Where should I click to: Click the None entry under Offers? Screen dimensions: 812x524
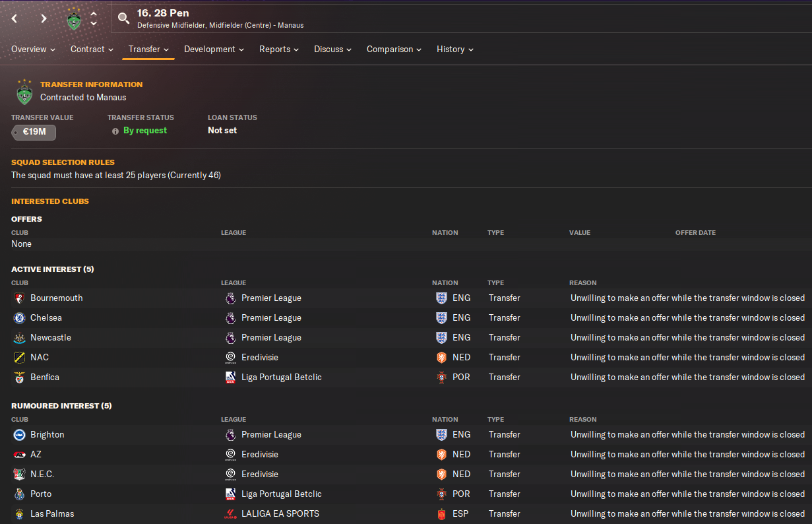(x=21, y=244)
